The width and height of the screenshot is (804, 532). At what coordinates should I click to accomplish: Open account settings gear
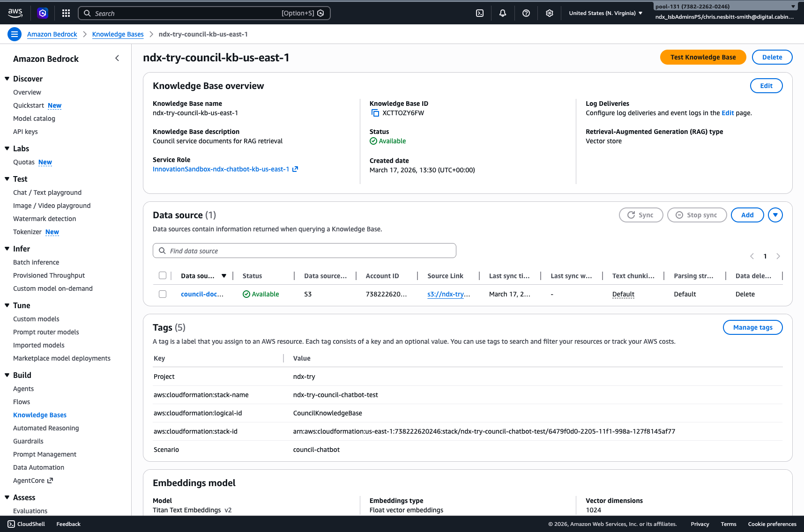(x=549, y=13)
